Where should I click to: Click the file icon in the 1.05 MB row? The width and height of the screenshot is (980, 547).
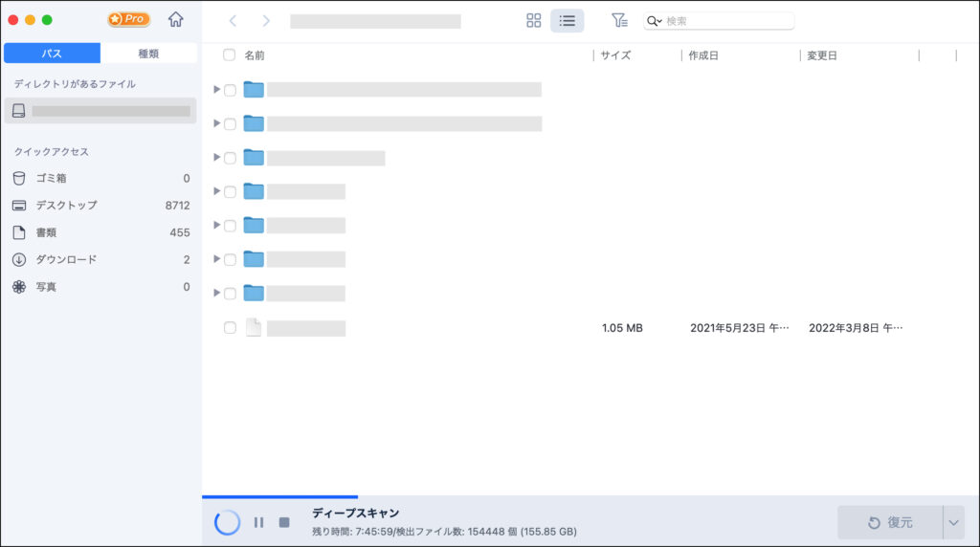(x=253, y=327)
